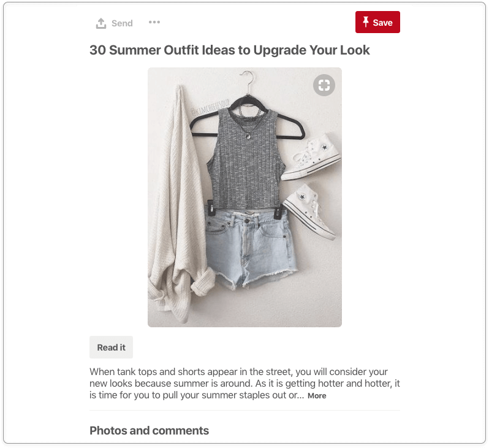Click the gray ribbed tank top

[246, 159]
